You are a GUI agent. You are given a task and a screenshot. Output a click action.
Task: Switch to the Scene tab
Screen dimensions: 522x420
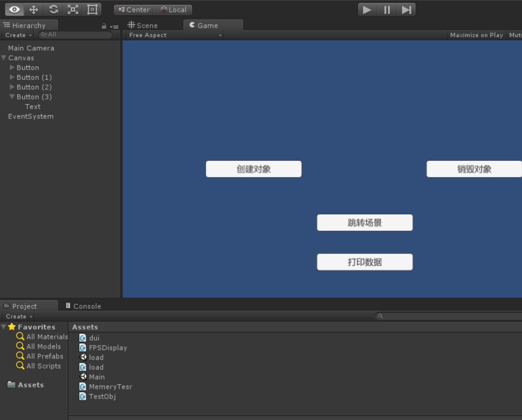pyautogui.click(x=143, y=25)
